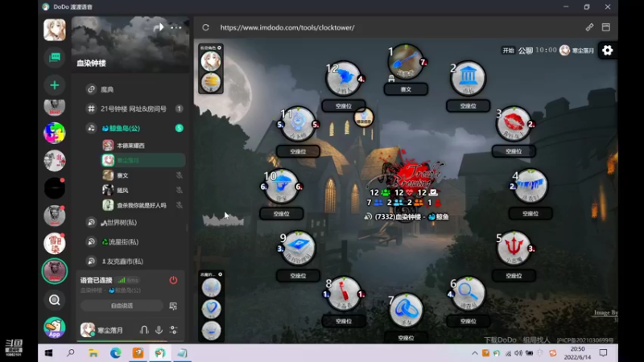Close the bottom-left token panel

click(x=220, y=274)
